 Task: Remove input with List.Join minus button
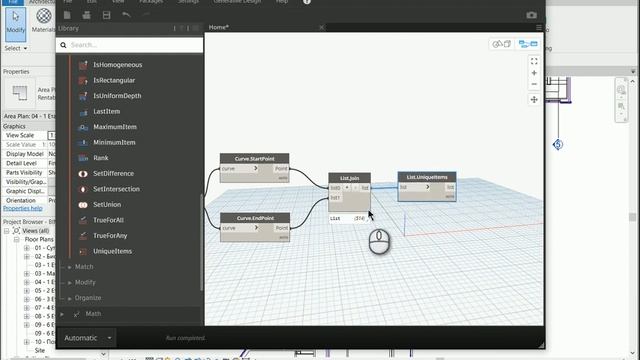coord(355,188)
